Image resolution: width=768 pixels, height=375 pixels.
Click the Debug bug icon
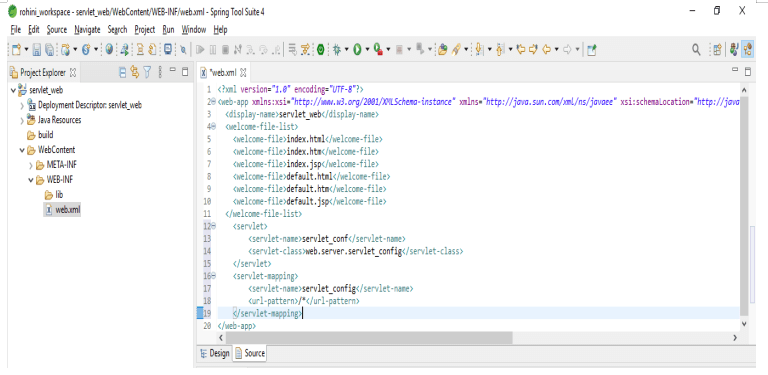click(336, 49)
